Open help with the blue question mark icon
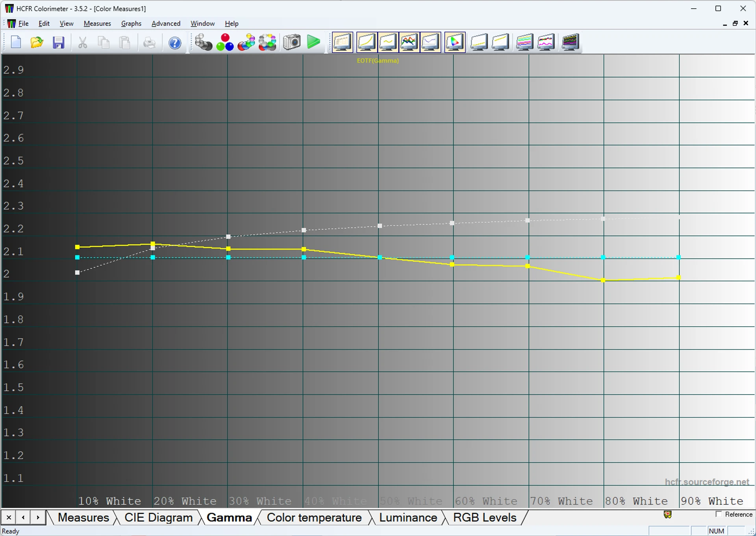This screenshot has height=536, width=756. (x=175, y=42)
